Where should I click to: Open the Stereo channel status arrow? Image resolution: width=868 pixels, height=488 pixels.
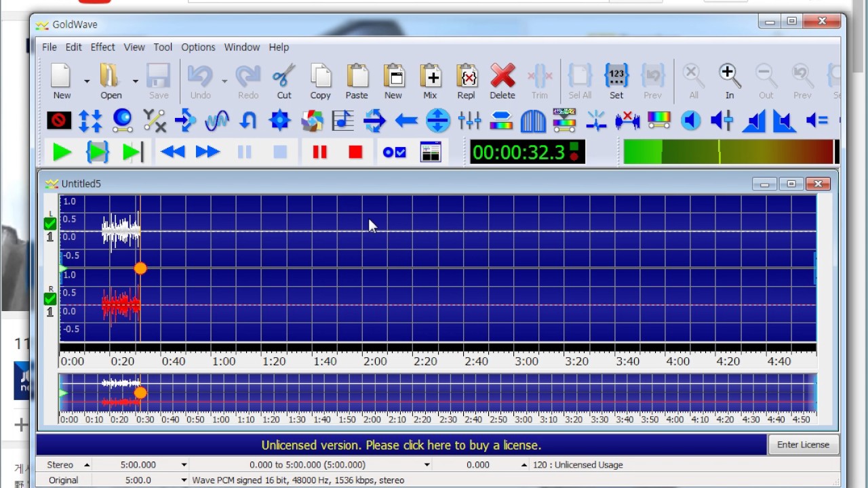87,465
